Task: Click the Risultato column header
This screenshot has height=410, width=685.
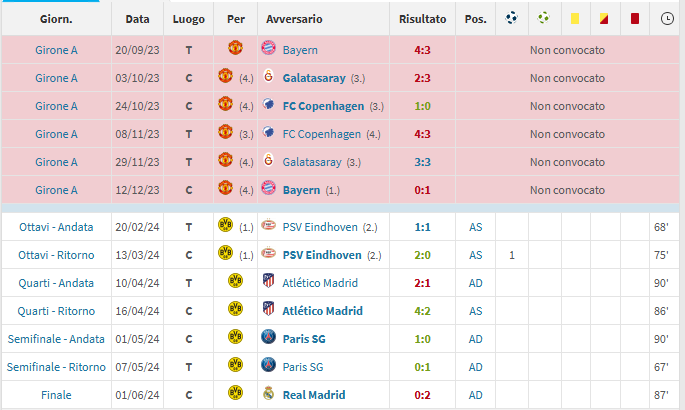Action: [422, 19]
